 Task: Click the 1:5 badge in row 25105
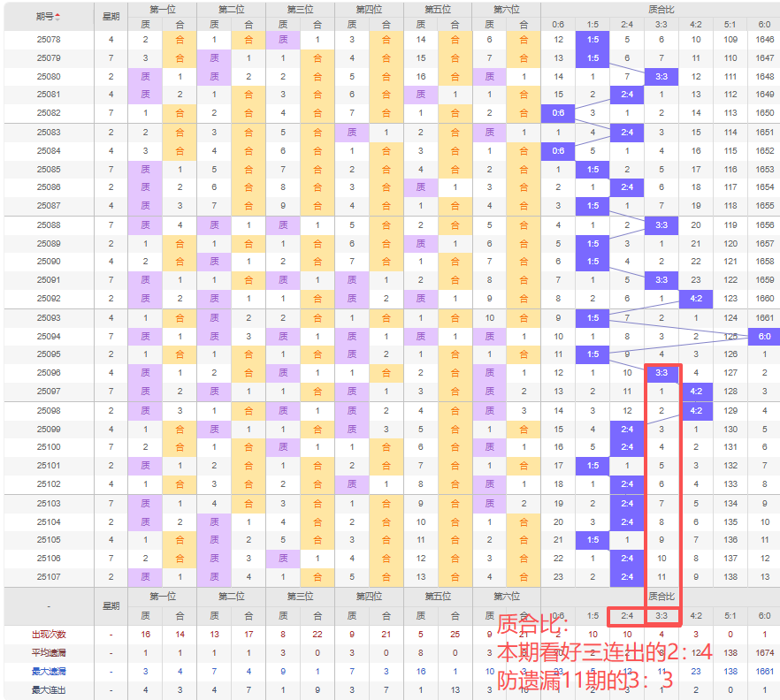pos(593,539)
